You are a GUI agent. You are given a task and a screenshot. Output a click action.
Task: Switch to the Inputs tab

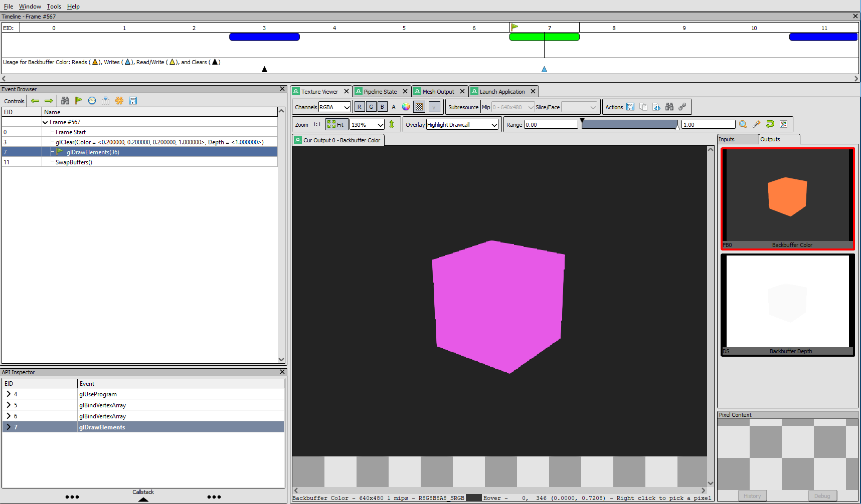(737, 139)
